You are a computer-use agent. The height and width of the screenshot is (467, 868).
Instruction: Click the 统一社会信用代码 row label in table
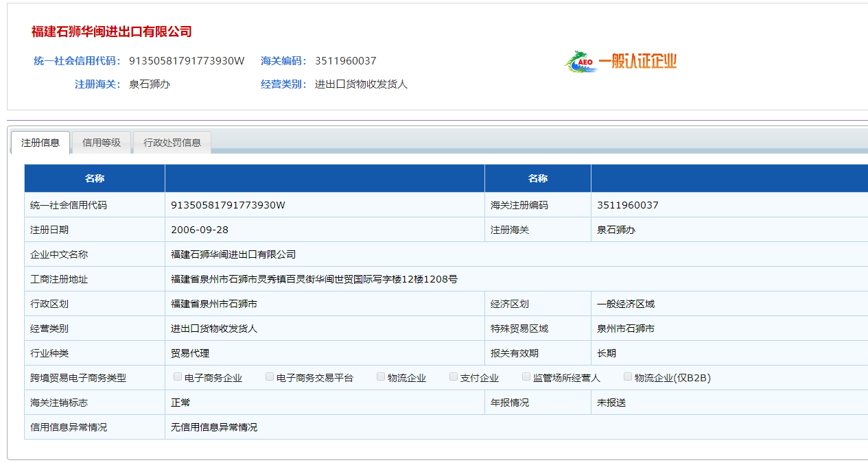pyautogui.click(x=69, y=205)
